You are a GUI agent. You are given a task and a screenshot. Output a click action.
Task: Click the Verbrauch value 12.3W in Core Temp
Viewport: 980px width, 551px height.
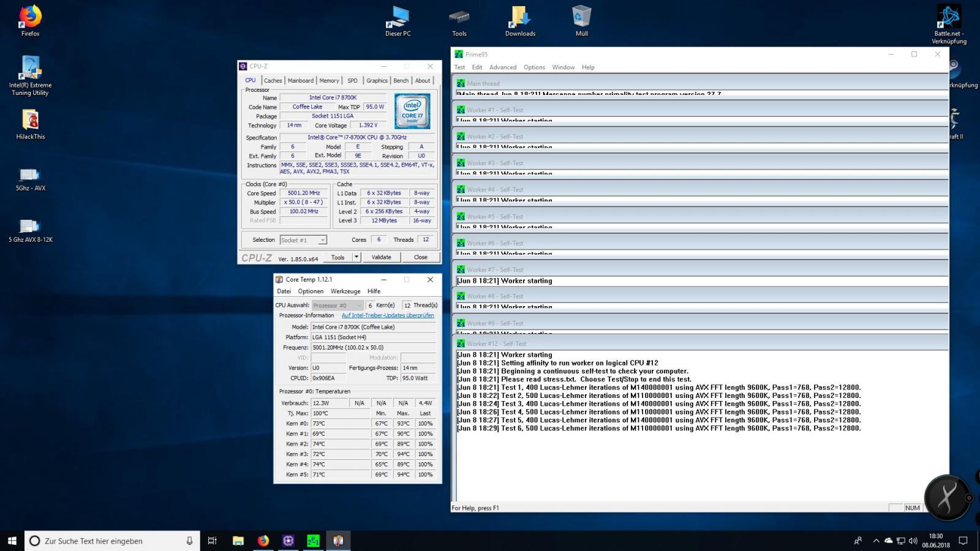pos(330,403)
